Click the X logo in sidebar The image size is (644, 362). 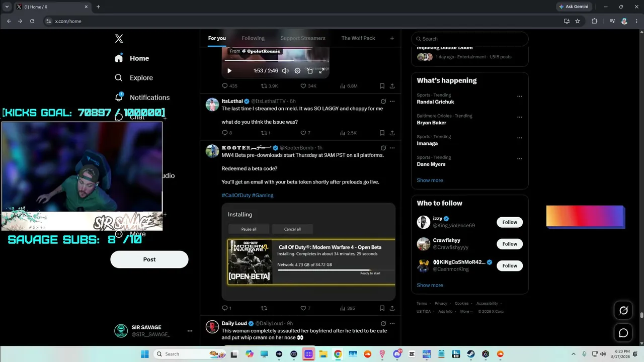119,39
